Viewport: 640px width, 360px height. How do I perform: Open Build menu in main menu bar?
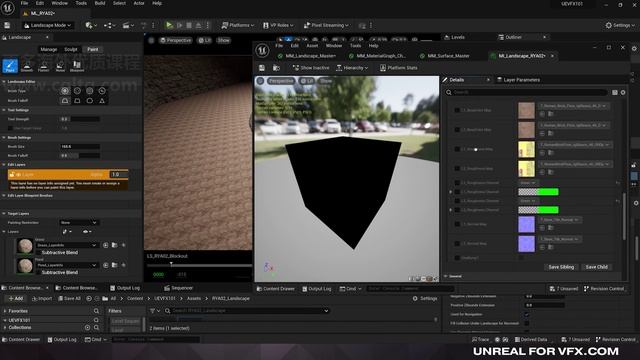[x=100, y=3]
